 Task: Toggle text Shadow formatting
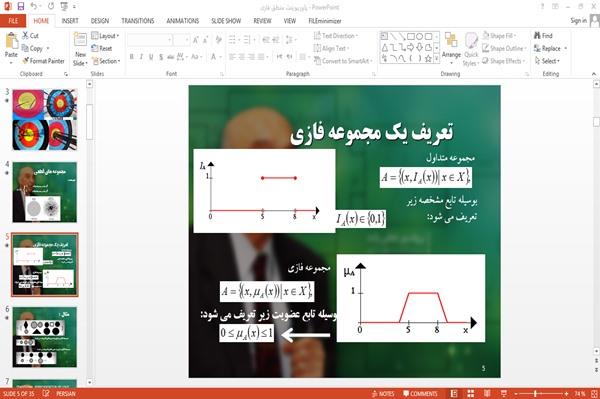click(161, 57)
